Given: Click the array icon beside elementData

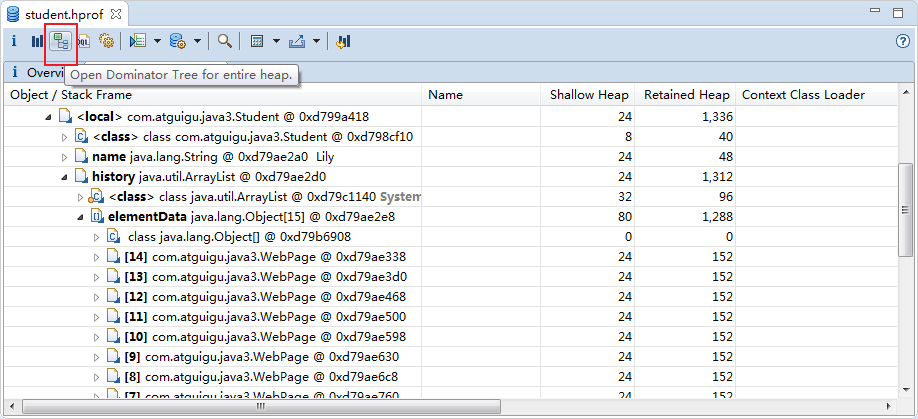Looking at the screenshot, I should click(97, 217).
